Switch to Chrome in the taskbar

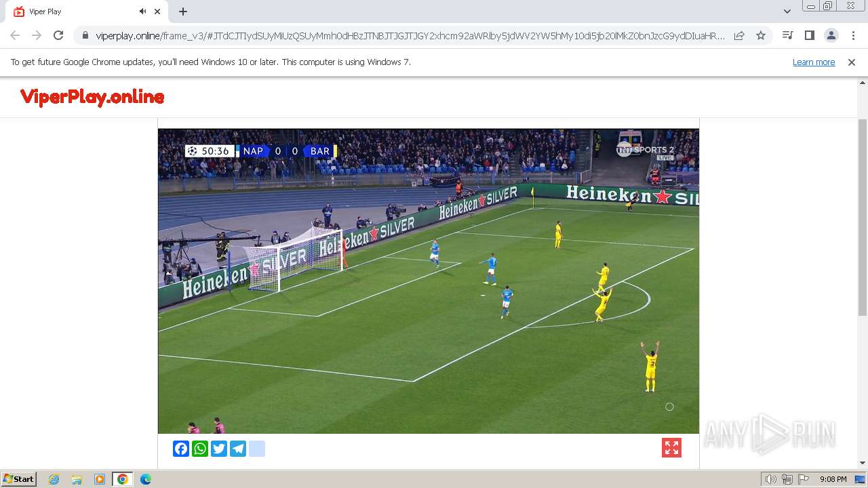pos(122,479)
